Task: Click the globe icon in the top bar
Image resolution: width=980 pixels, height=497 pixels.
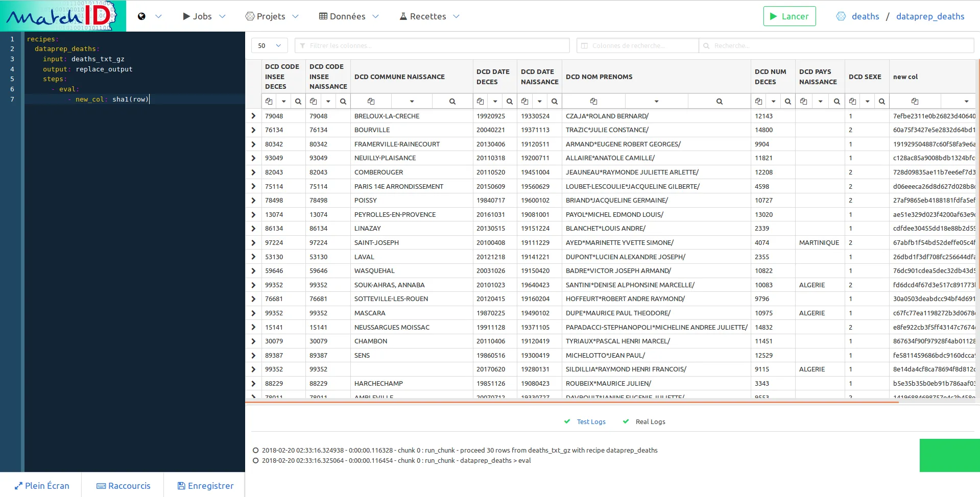Action: pyautogui.click(x=141, y=16)
